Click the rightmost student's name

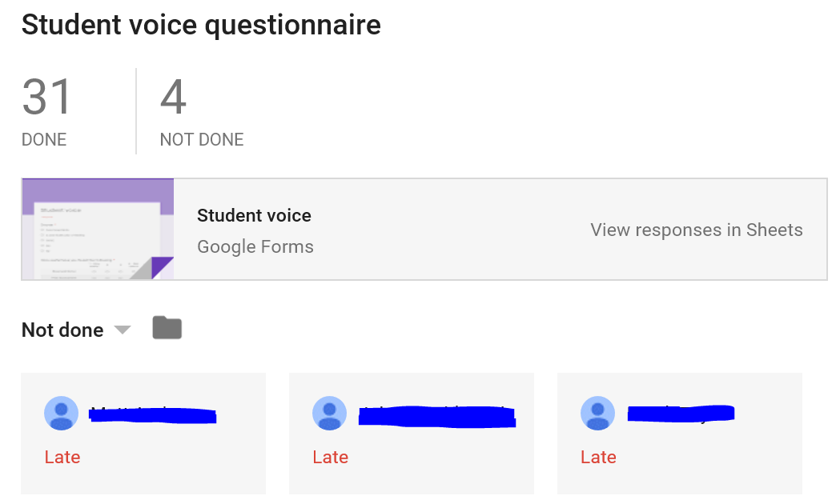coord(681,413)
